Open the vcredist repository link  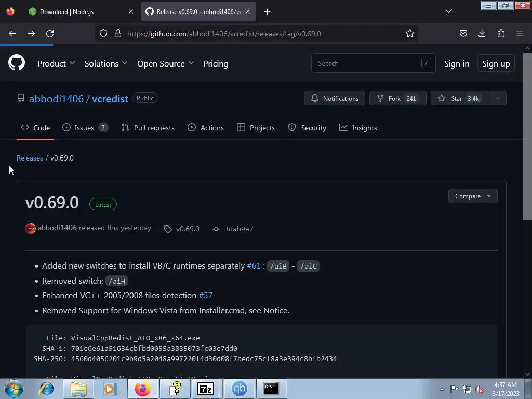coord(110,99)
